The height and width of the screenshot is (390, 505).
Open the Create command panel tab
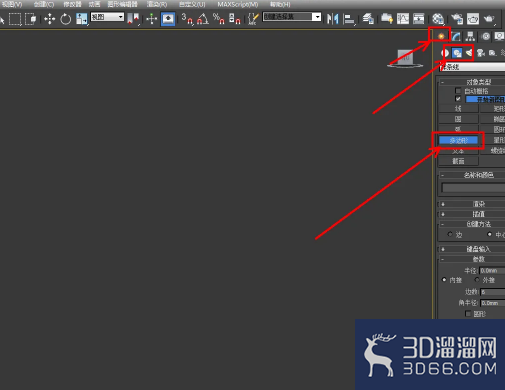441,36
